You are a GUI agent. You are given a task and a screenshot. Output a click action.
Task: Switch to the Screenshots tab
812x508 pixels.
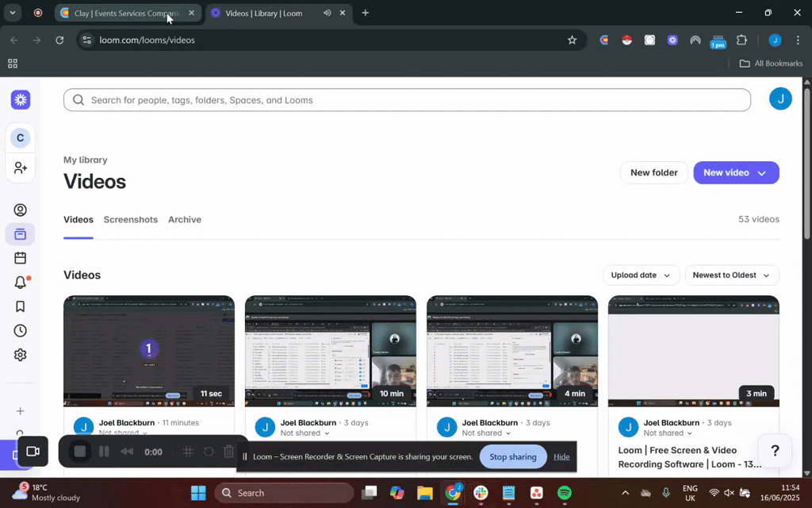tap(131, 219)
